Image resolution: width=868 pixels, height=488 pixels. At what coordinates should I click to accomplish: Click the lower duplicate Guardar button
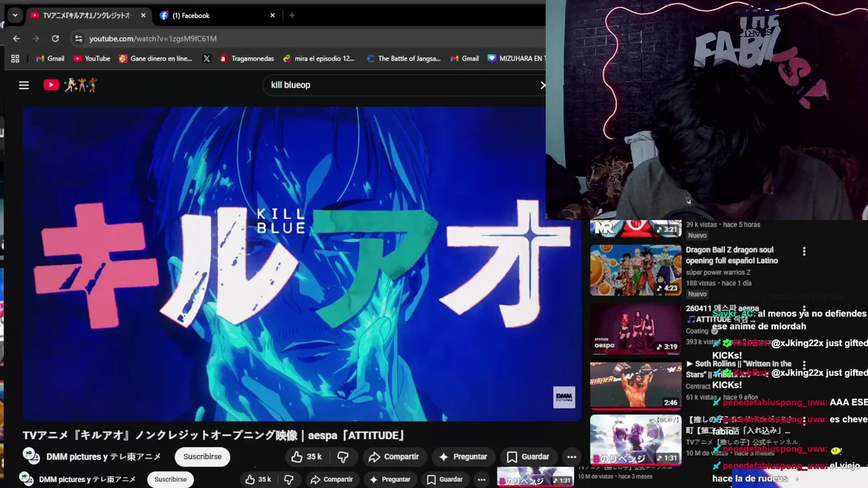coord(444,479)
